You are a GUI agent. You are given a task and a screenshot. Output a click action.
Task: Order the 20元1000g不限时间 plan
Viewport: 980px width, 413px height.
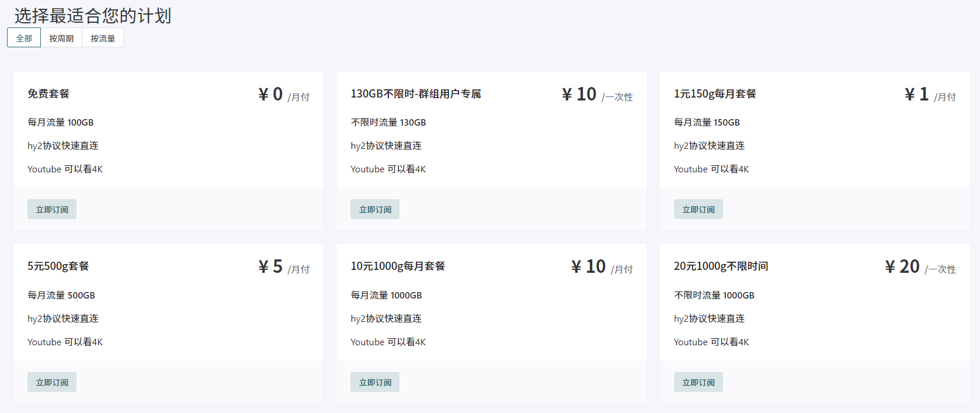pyautogui.click(x=698, y=382)
